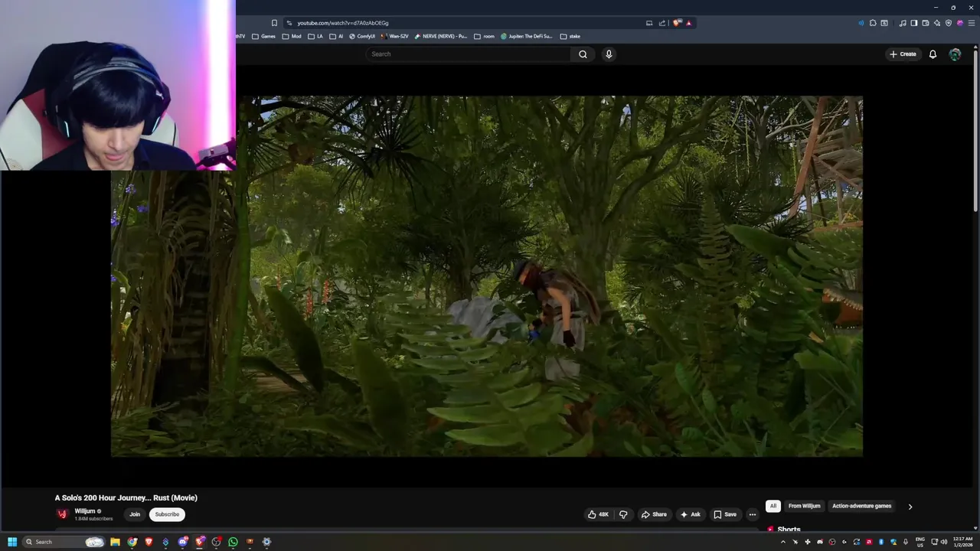Viewport: 980px width, 551px height.
Task: Open the YouTube account avatar menu
Action: click(955, 54)
